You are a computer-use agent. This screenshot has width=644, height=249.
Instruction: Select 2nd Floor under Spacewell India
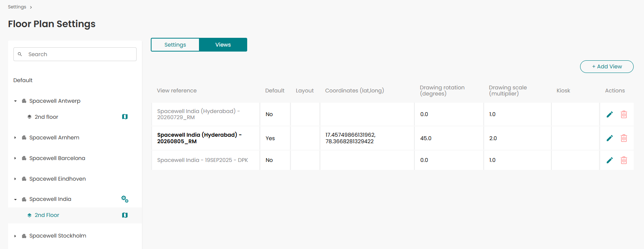coord(47,215)
